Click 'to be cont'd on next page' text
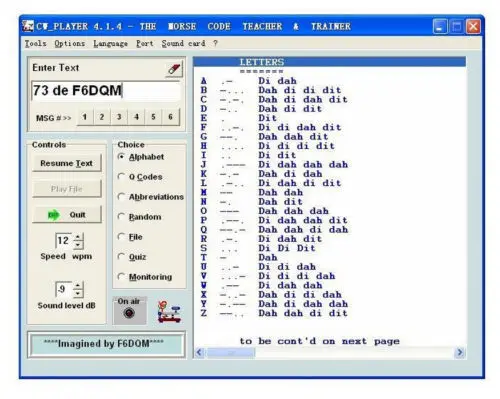500x399 pixels. pos(319,341)
